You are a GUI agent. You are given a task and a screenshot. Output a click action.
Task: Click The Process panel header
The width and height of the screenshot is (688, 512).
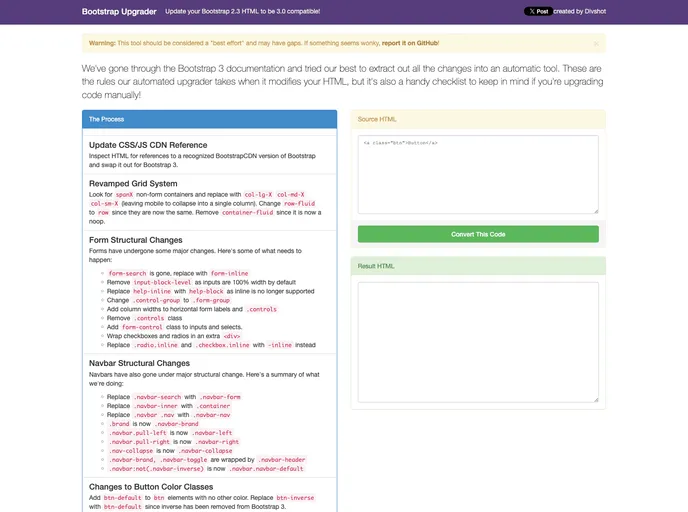(x=209, y=119)
